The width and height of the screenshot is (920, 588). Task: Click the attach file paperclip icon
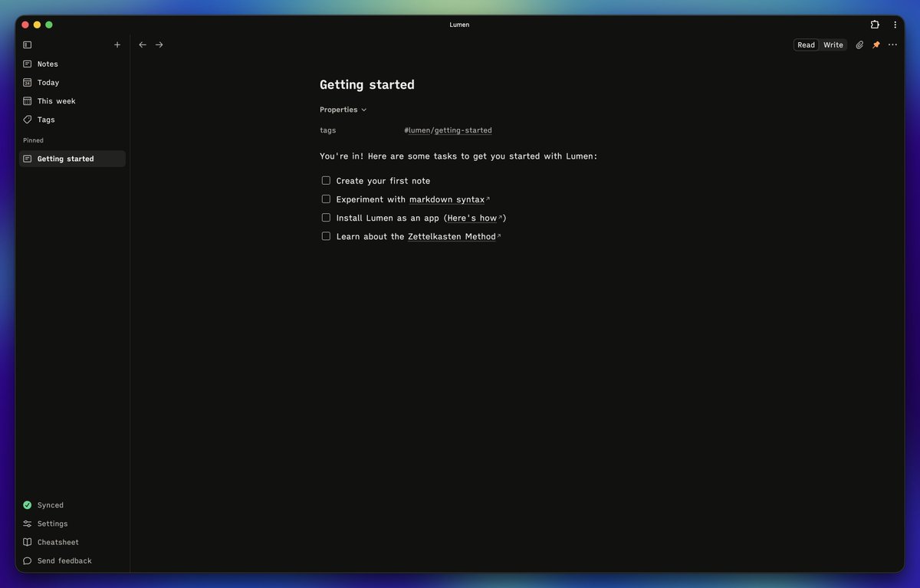859,45
